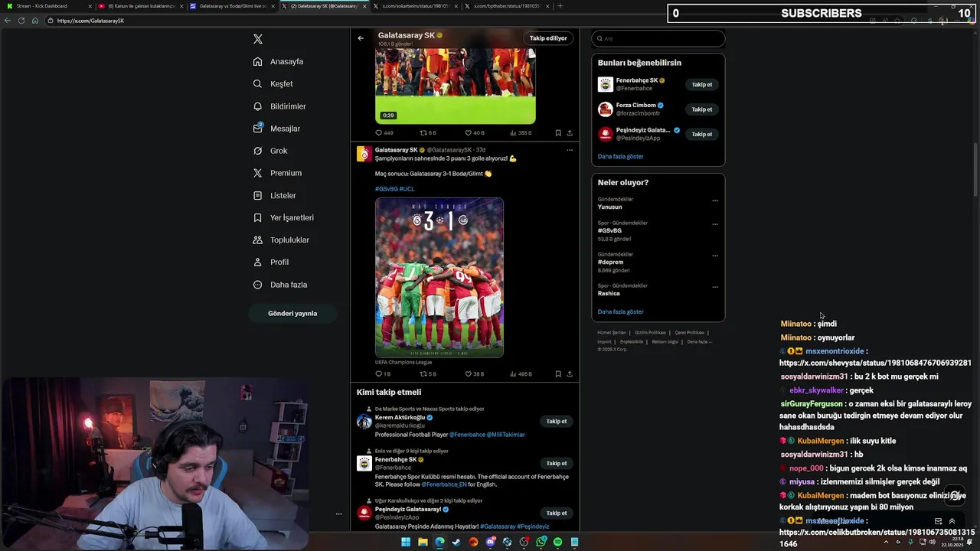Reply to the match result post
The height and width of the screenshot is (551, 980).
click(x=378, y=374)
